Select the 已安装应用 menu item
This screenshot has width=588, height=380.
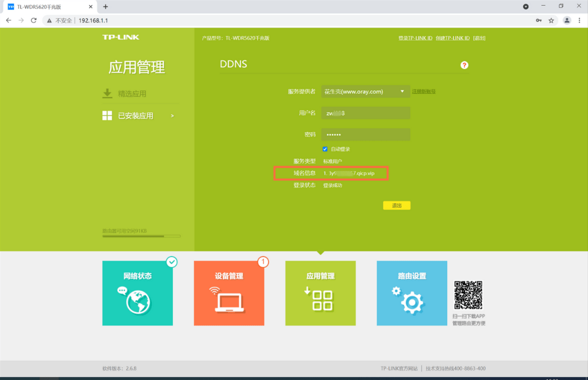[136, 116]
